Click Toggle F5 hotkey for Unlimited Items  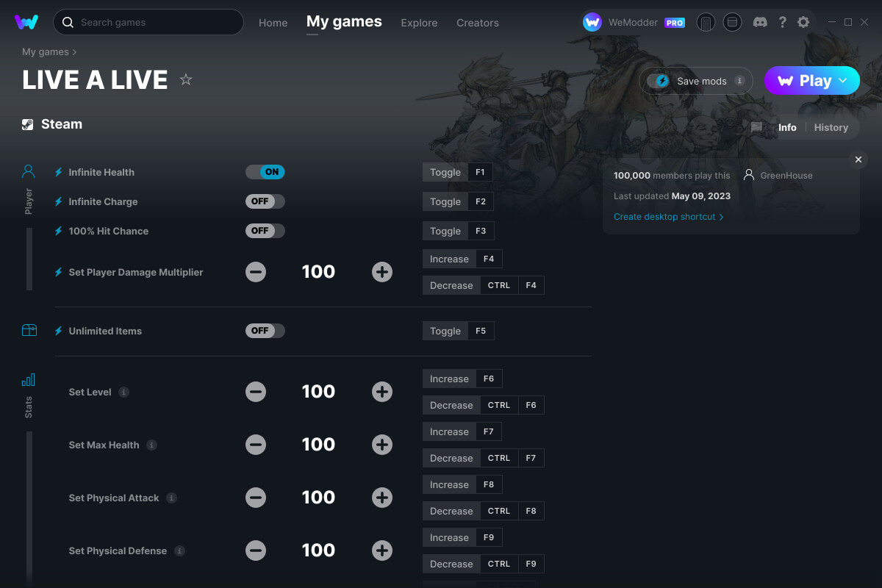(x=459, y=331)
